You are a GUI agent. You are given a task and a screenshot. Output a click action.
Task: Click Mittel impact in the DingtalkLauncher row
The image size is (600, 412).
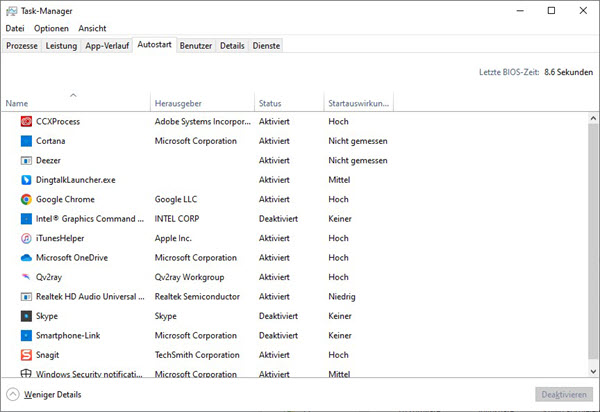click(x=339, y=180)
